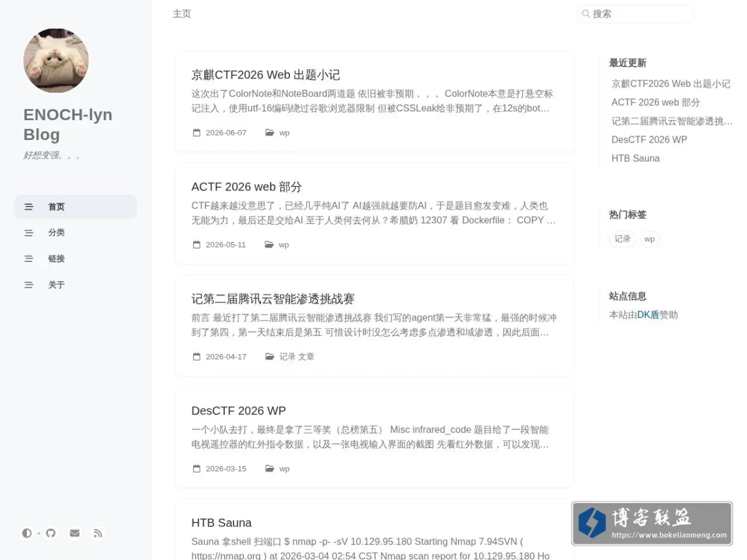
Task: Open recent update link HTB Sauna
Action: pos(636,158)
